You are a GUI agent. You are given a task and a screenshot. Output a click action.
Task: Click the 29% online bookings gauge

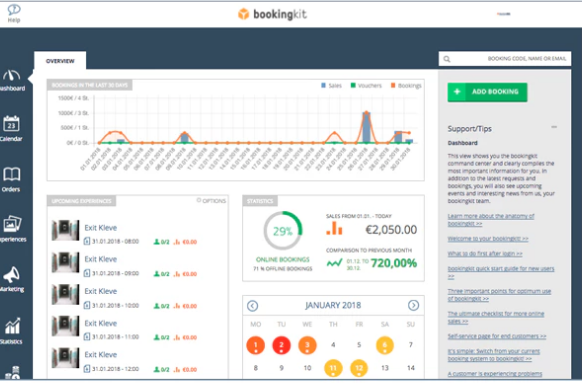(283, 231)
